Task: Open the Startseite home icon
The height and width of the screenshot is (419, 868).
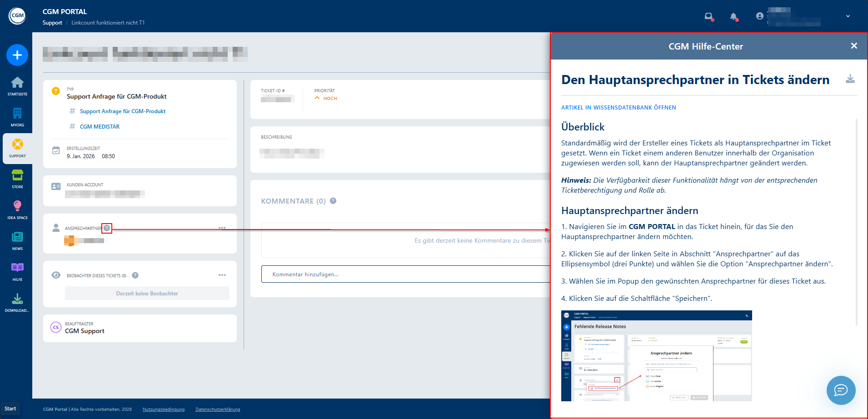Action: 17,85
